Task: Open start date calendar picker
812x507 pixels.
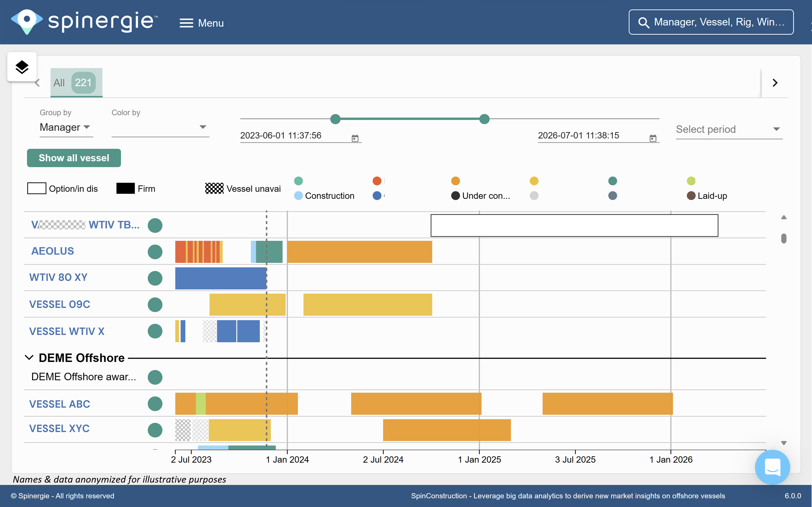Action: coord(355,138)
